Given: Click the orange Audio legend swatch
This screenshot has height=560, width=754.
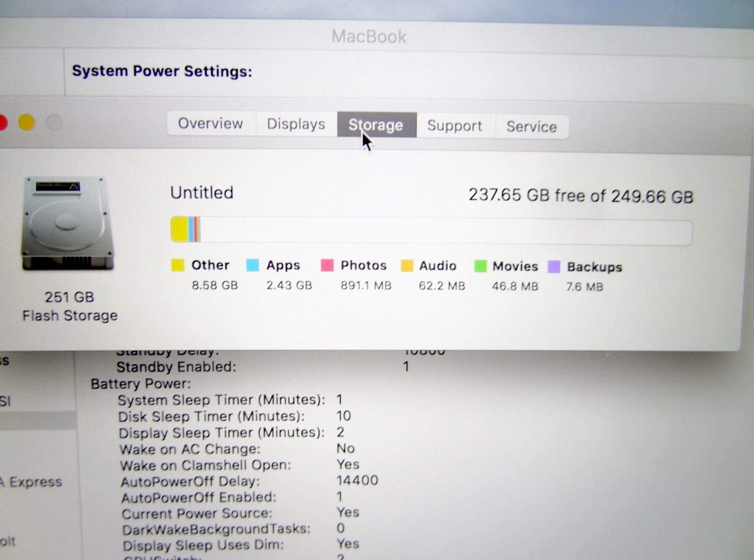Looking at the screenshot, I should tap(407, 266).
